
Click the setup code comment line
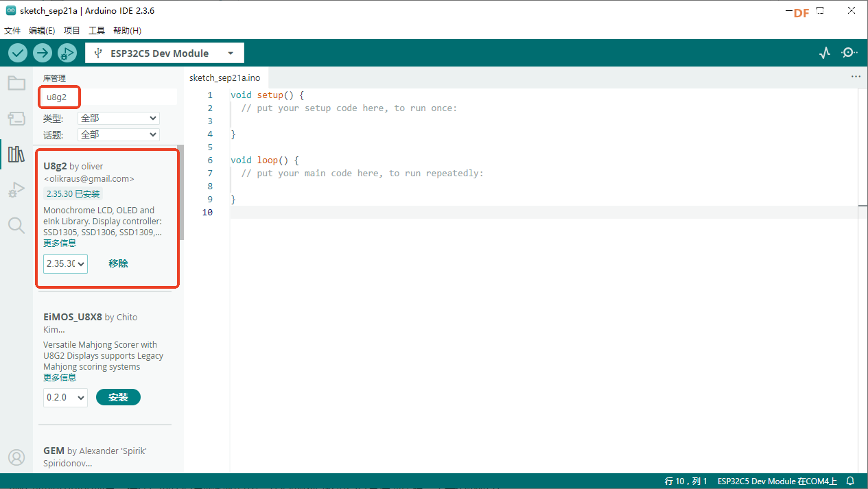pyautogui.click(x=349, y=108)
